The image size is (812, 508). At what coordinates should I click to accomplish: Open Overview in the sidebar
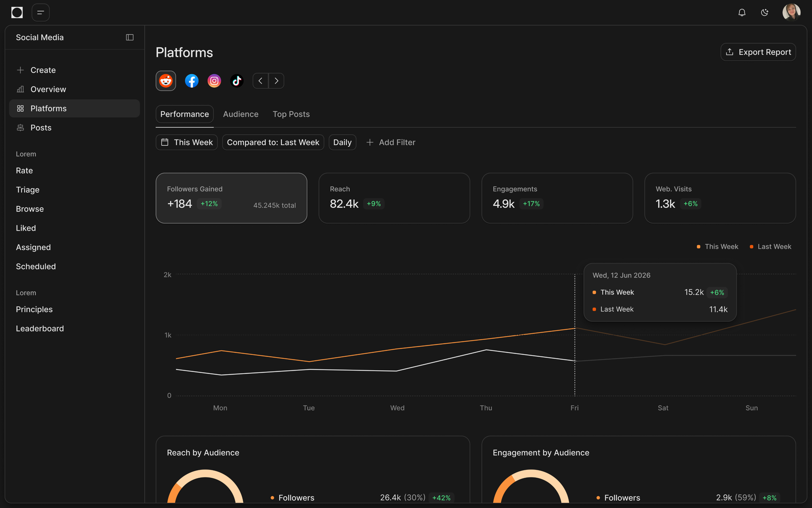click(x=75, y=89)
